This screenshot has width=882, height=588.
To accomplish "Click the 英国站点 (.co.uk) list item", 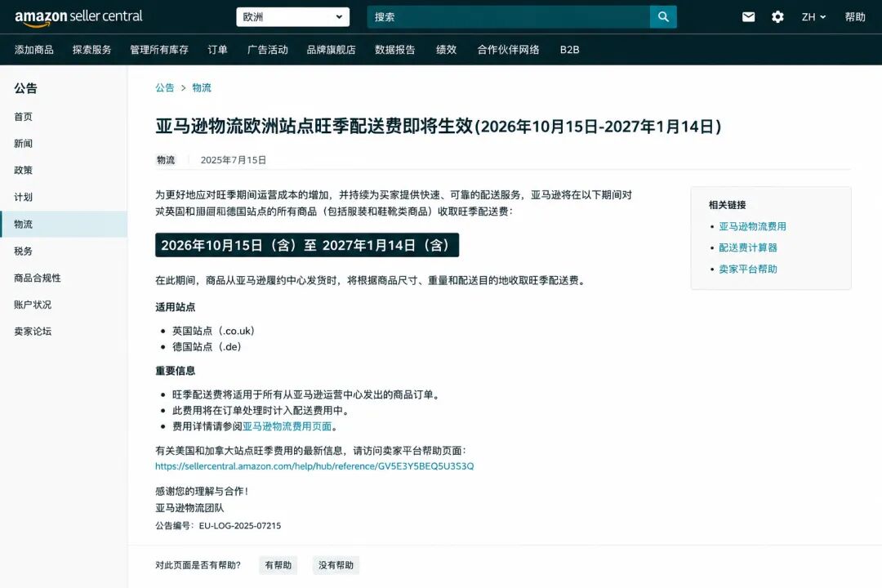I will pyautogui.click(x=214, y=331).
